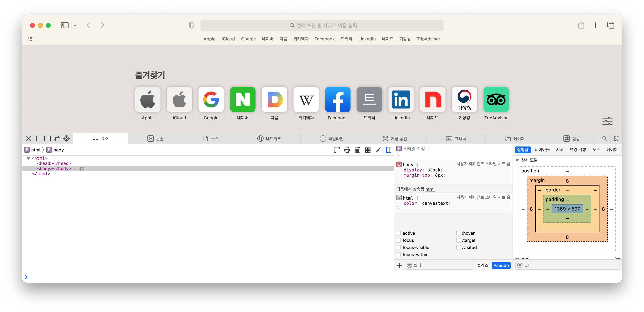Open start page customization sliders icon
This screenshot has height=312, width=644.
tap(607, 121)
